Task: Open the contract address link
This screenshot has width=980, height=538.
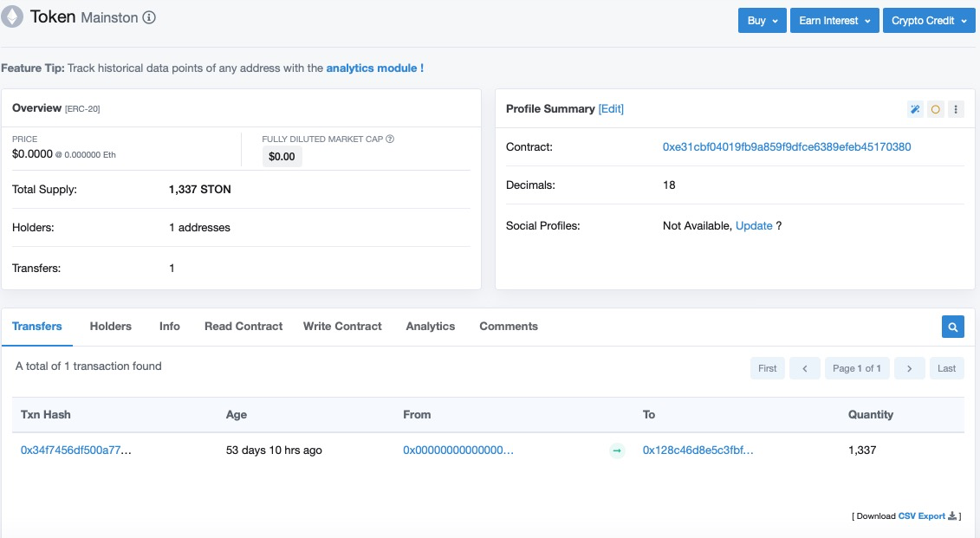Action: pos(786,147)
